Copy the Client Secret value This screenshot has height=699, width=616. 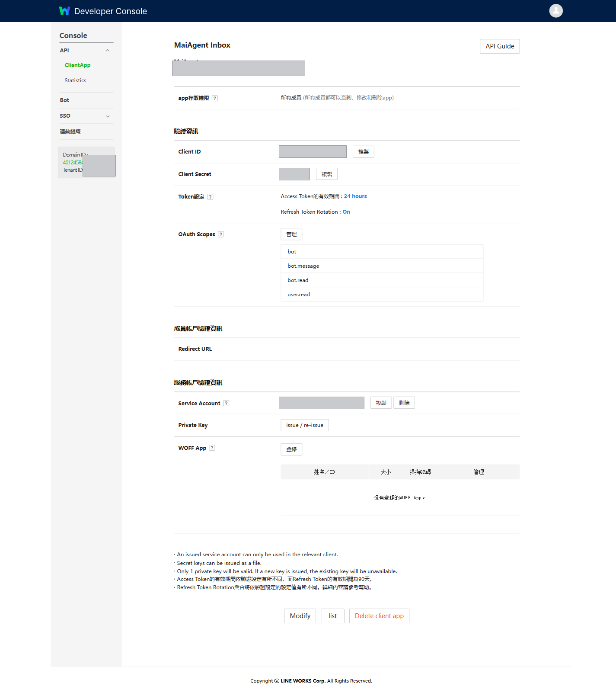[x=326, y=174]
